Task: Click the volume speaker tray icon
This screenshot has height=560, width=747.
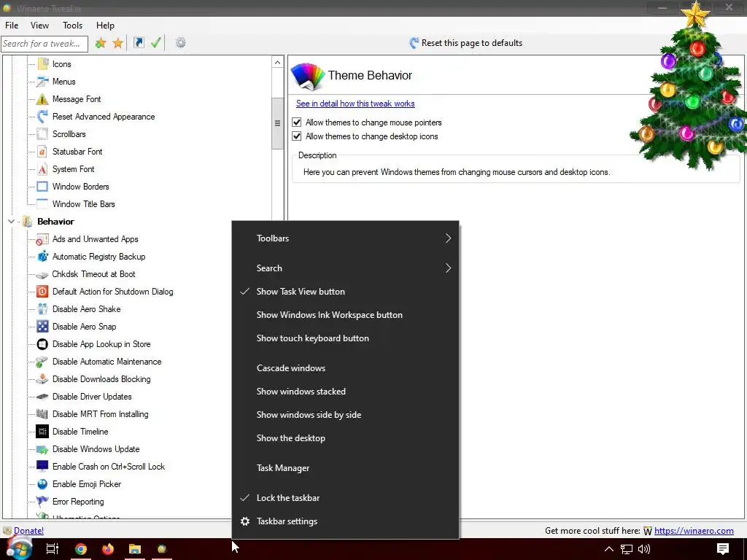Action: (x=644, y=549)
